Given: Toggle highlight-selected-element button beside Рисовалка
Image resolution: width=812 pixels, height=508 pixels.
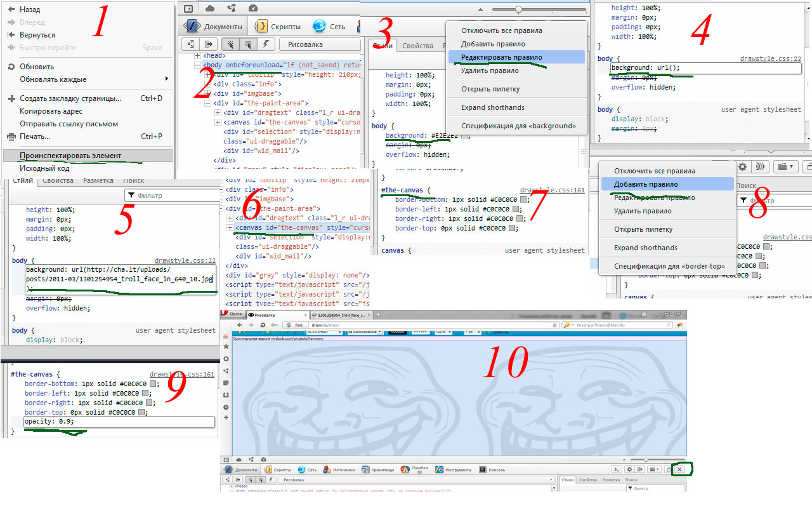Looking at the screenshot, I should [x=248, y=44].
